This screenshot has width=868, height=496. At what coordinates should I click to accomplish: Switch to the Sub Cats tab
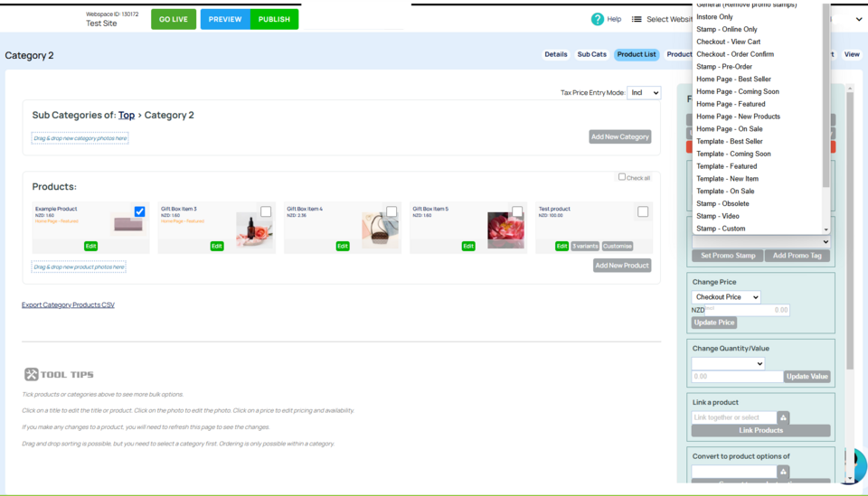592,54
